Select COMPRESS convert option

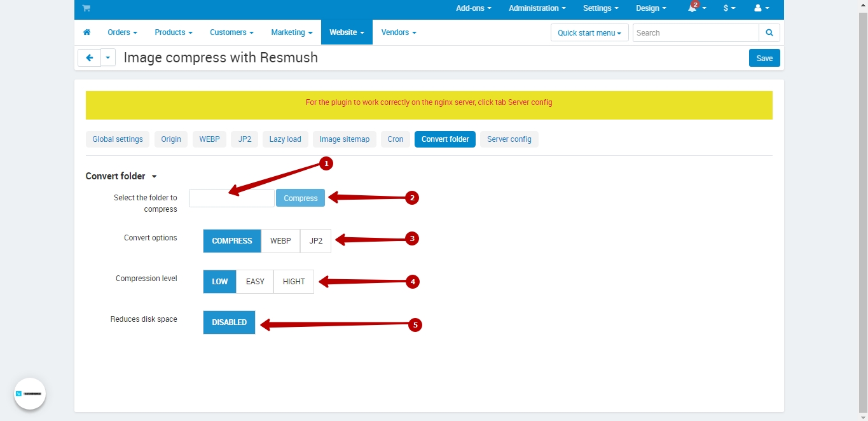[x=232, y=241]
